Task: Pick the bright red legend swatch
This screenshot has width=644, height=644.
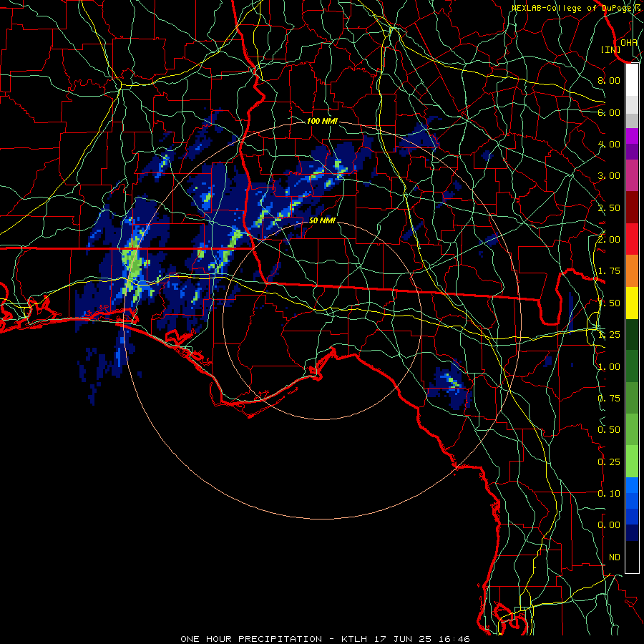Action: [632, 239]
